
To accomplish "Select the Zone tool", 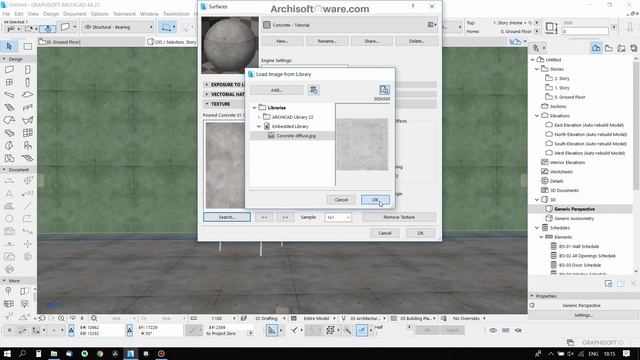I will (x=9, y=158).
